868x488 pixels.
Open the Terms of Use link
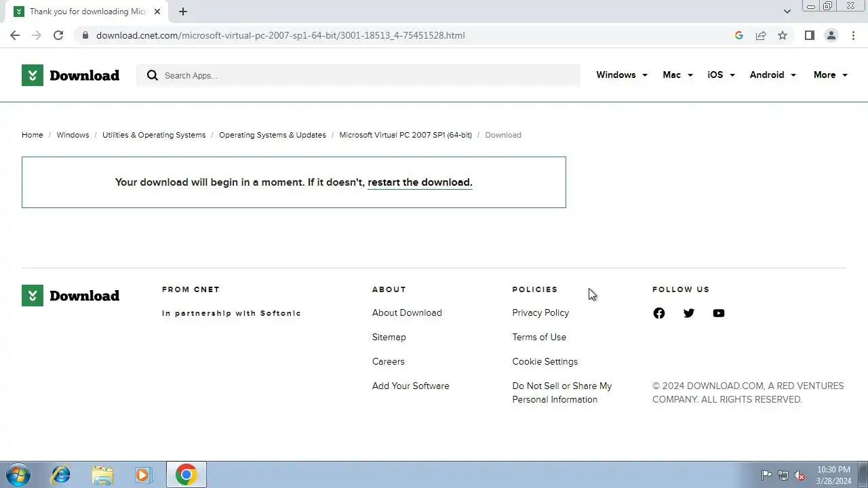pos(539,338)
